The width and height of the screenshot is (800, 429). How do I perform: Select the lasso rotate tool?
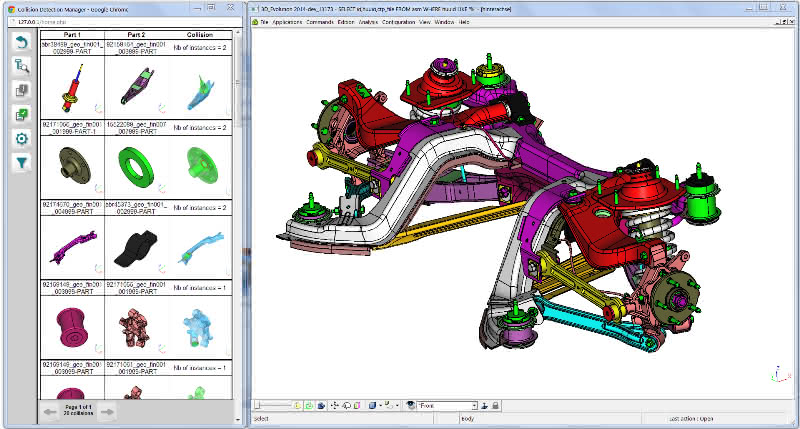click(x=346, y=406)
